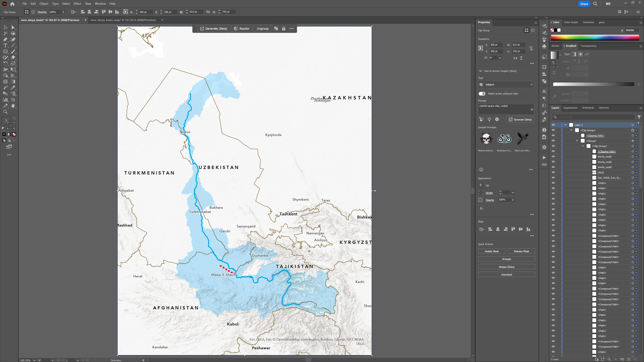Select the Hand tool
644x362 pixels.
pos(13,106)
